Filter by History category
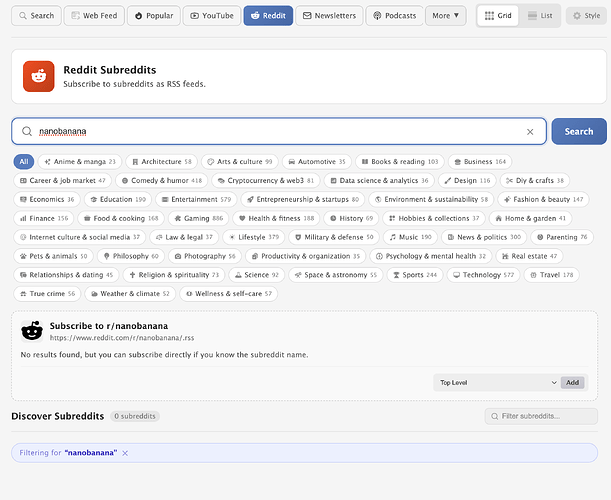This screenshot has height=500, width=611. click(x=351, y=218)
